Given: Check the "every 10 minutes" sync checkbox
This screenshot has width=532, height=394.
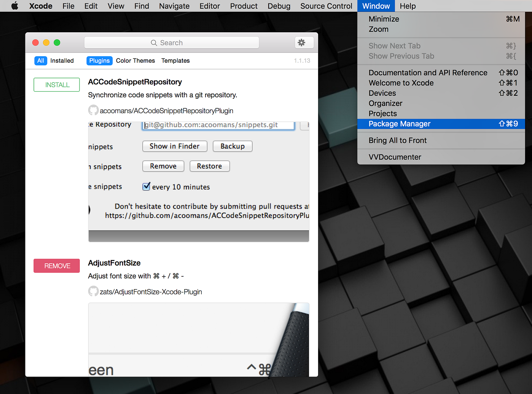Looking at the screenshot, I should (x=146, y=186).
